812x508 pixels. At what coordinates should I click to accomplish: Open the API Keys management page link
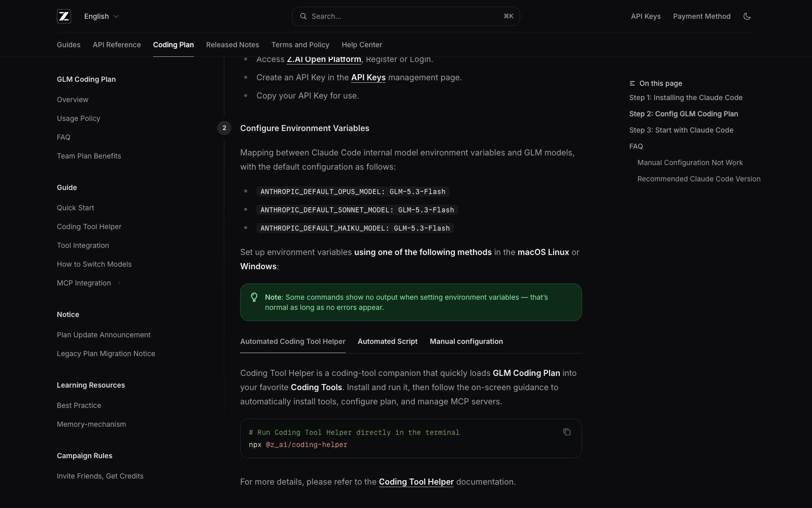368,77
